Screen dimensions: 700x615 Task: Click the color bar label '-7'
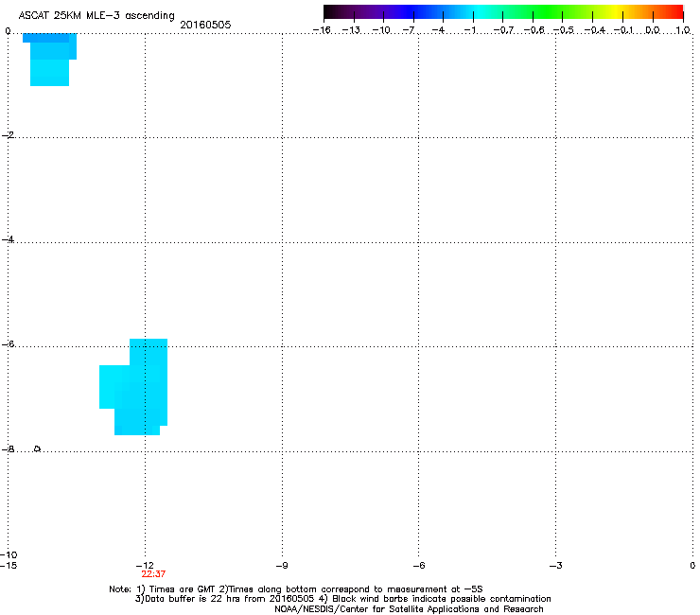(x=409, y=30)
